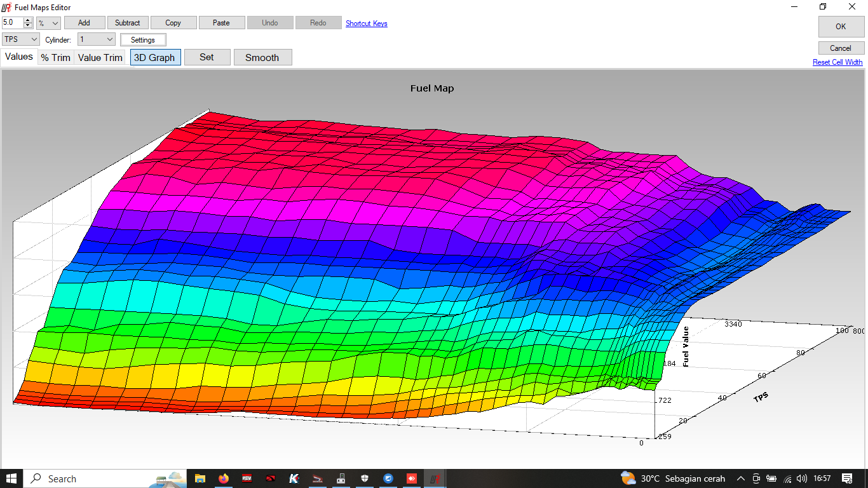Switch to the Value Trim tab
The width and height of the screenshot is (868, 488).
coord(100,57)
